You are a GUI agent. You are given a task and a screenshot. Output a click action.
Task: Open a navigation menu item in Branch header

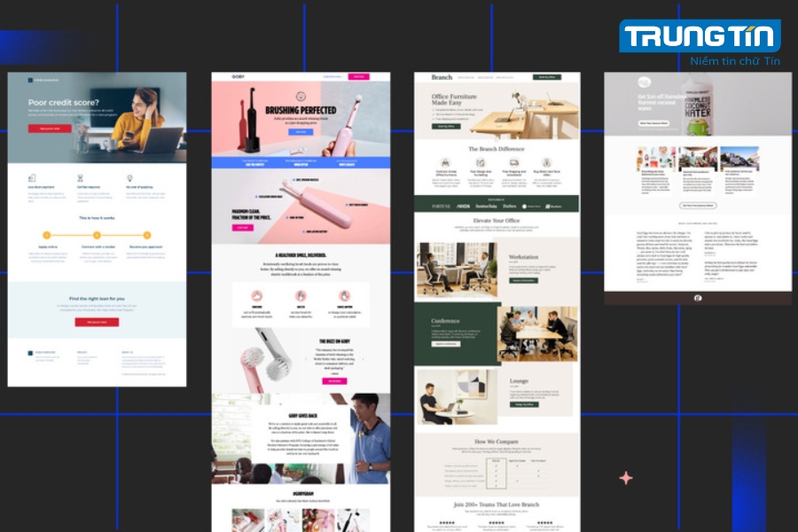pos(465,77)
